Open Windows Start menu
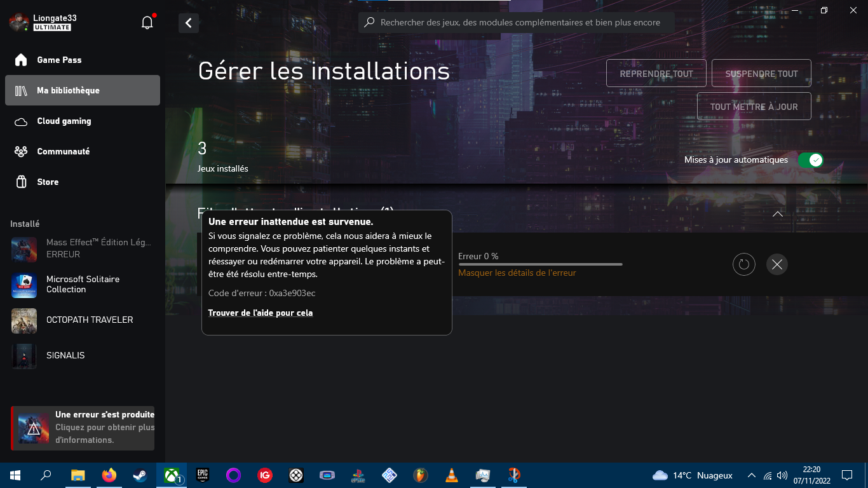Screen dimensions: 868x488 15,475
